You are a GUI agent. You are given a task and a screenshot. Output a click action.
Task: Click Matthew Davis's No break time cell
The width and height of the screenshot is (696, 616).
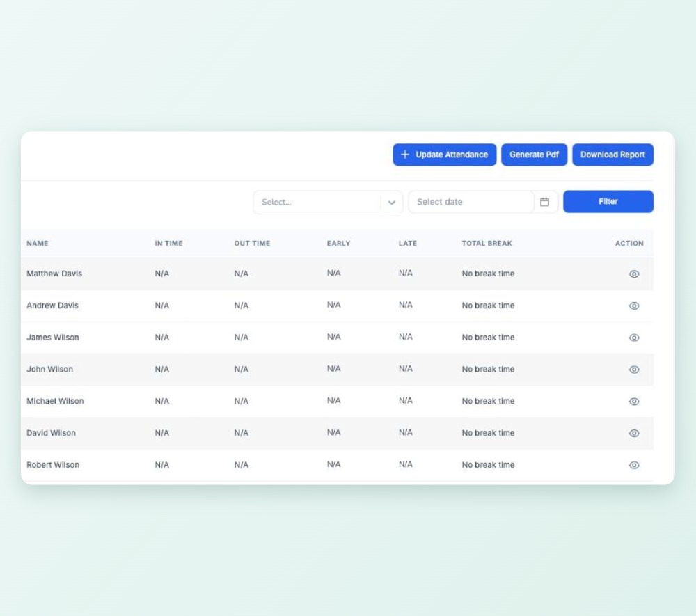click(x=488, y=274)
